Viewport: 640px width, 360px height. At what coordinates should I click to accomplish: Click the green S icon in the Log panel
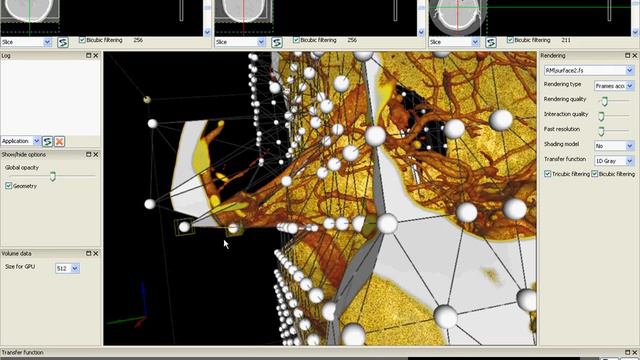47,141
